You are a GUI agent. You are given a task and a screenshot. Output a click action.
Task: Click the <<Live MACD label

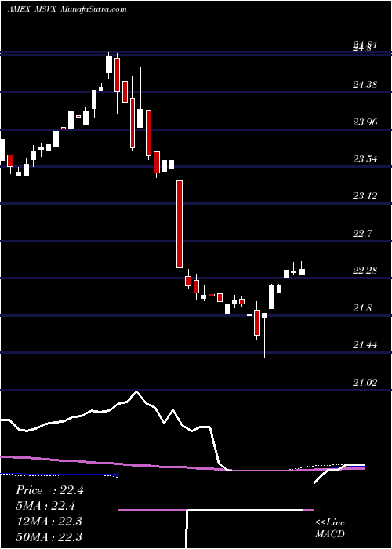[x=330, y=529]
